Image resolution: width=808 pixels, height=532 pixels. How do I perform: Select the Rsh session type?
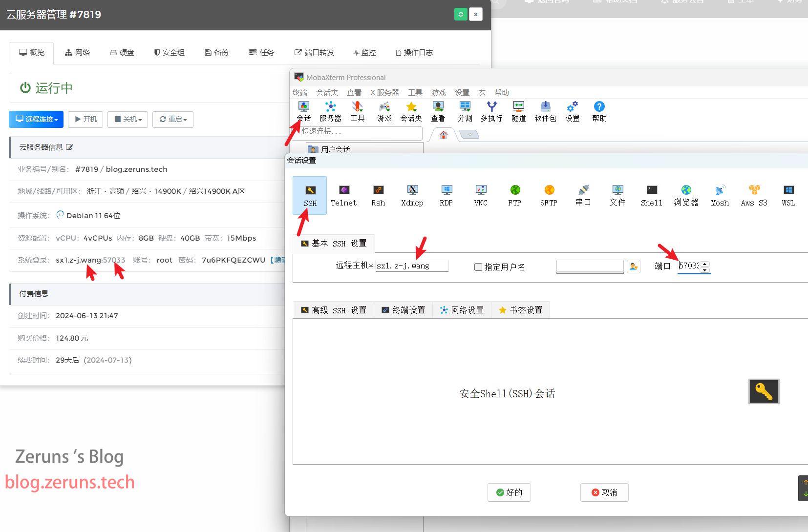click(x=378, y=196)
